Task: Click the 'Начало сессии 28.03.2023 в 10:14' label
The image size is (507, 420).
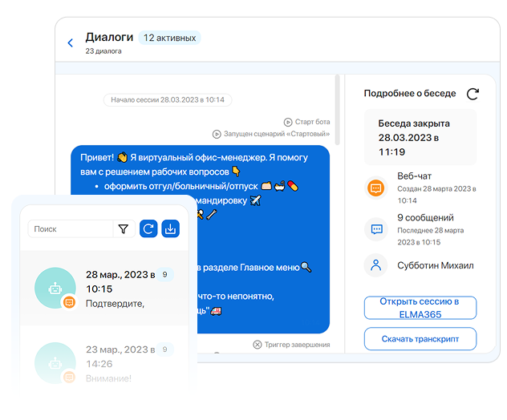Action: click(168, 100)
